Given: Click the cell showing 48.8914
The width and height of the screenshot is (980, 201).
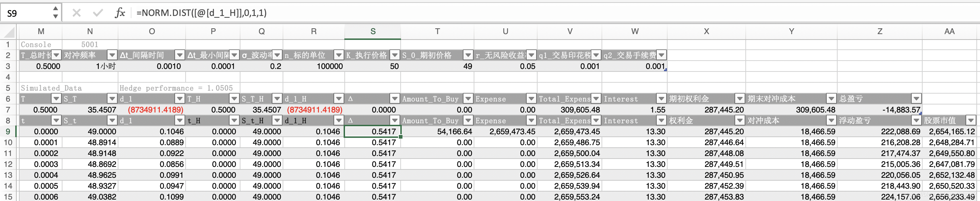Looking at the screenshot, I should click(90, 143).
